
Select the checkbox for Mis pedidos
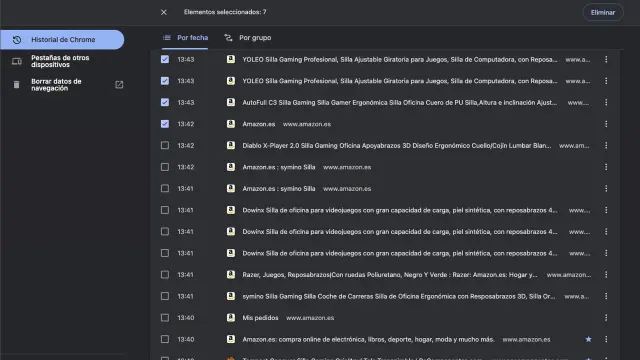pyautogui.click(x=165, y=318)
